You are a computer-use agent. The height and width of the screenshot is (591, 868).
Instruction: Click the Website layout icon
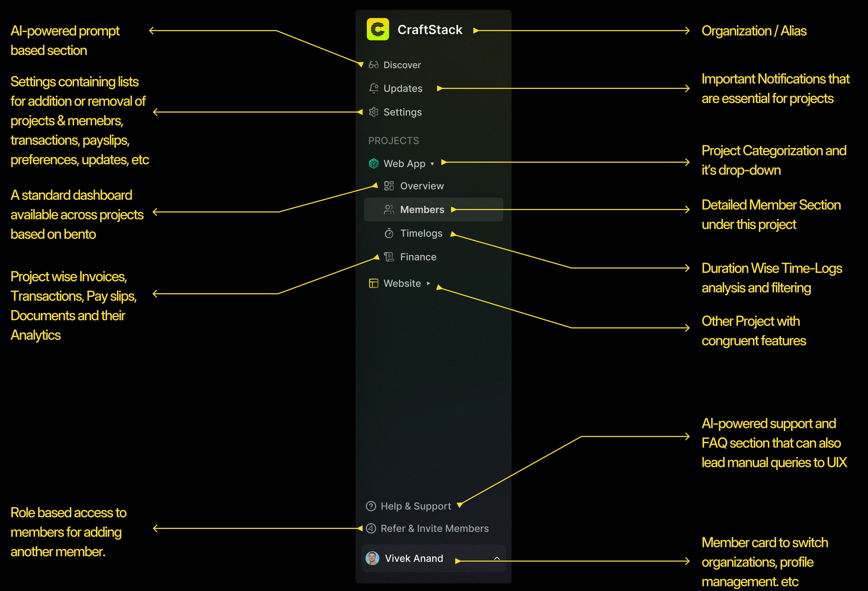(x=373, y=284)
